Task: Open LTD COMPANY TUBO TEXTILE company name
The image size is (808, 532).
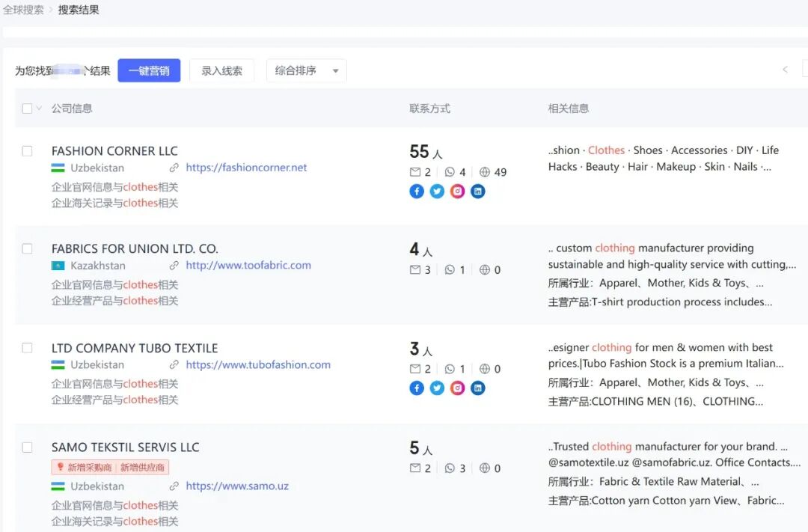Action: tap(135, 348)
